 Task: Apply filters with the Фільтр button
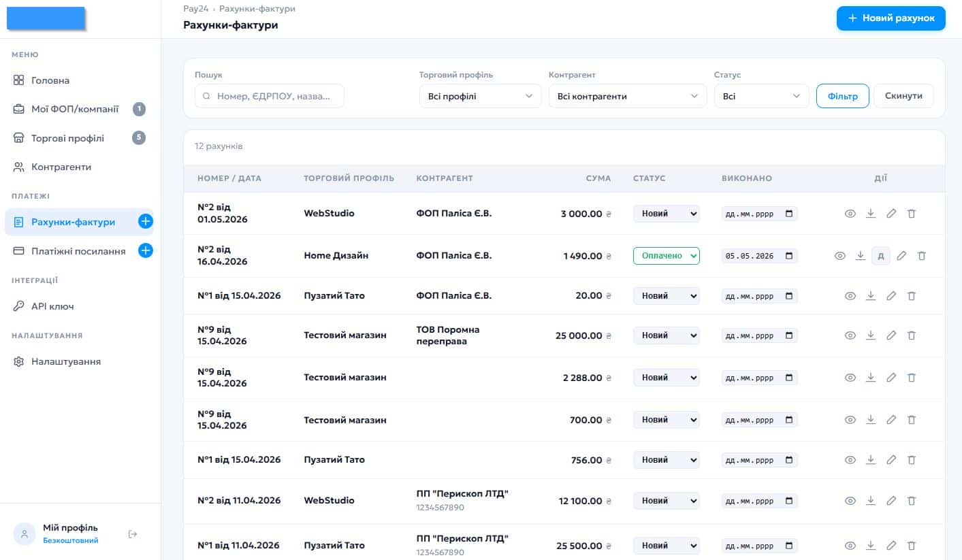843,96
